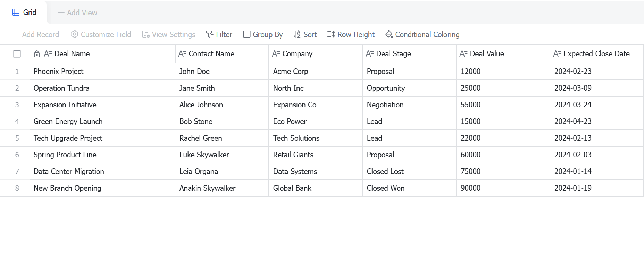Open Row Height icon
Viewport: 644px width, 274px height.
coord(331,34)
